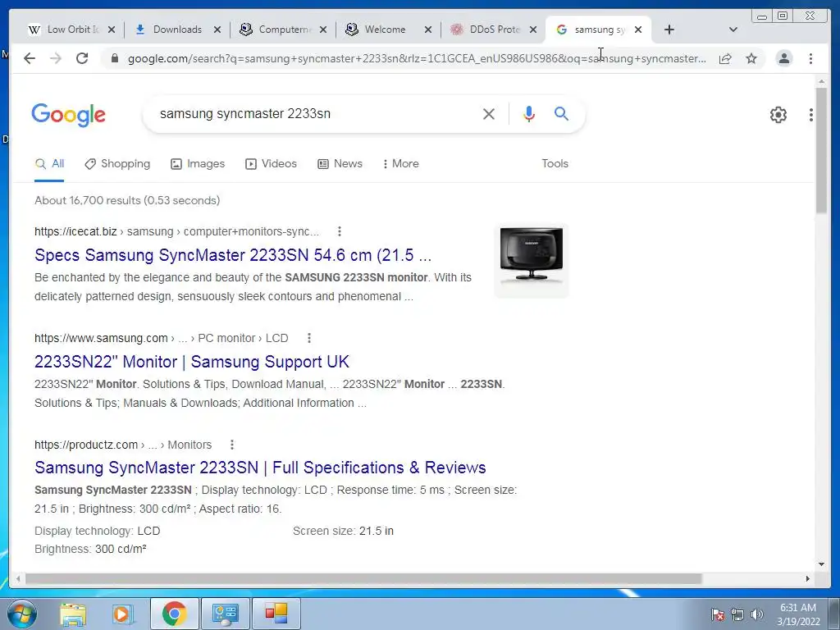Image resolution: width=840 pixels, height=630 pixels.
Task: Open the Windows Start menu
Action: pyautogui.click(x=21, y=614)
